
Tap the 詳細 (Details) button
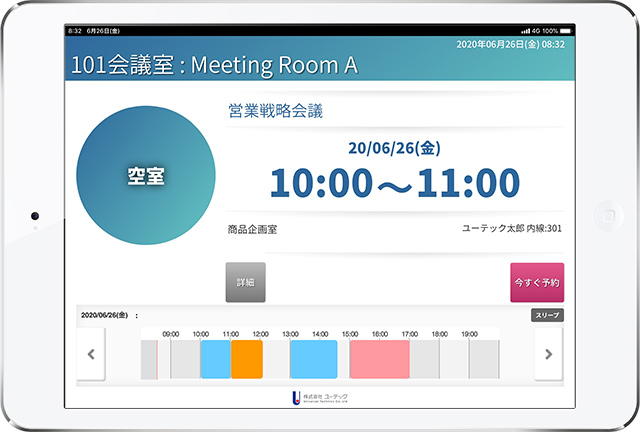click(245, 283)
